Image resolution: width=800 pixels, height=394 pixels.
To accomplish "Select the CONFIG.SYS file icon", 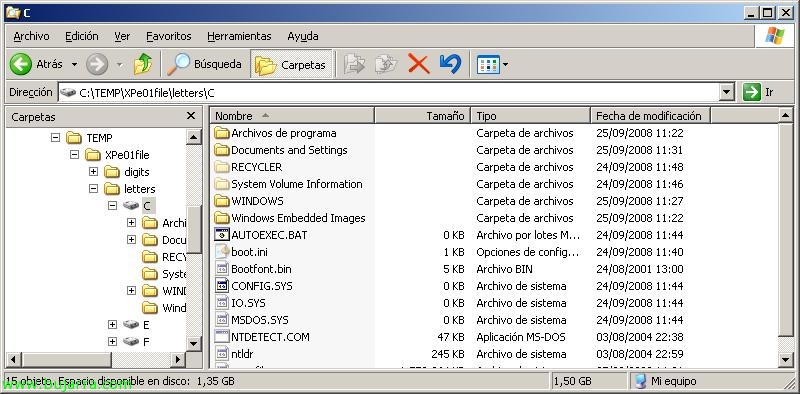I will (x=221, y=286).
